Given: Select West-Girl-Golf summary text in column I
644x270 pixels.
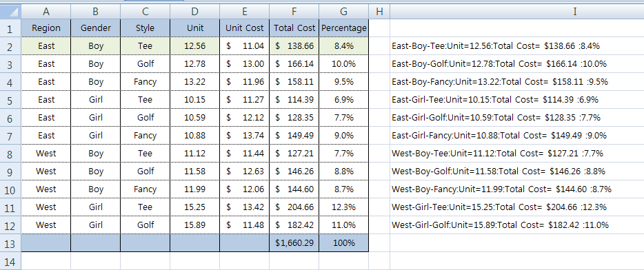Looking at the screenshot, I should (501, 225).
